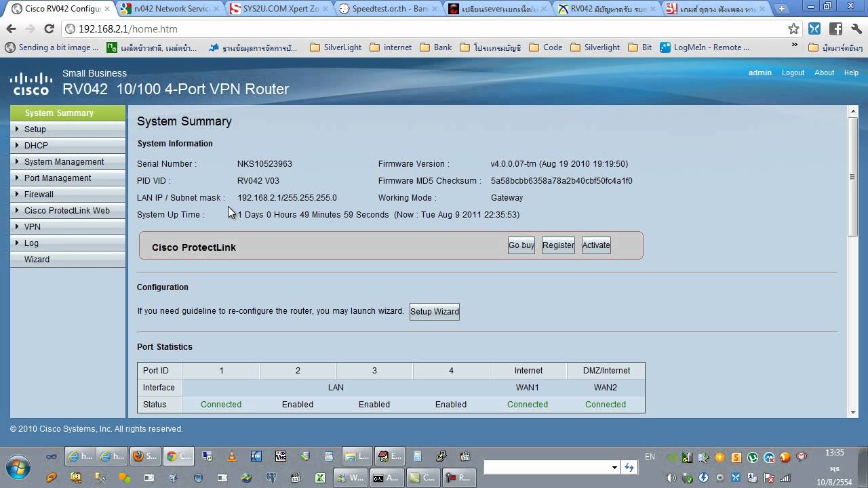868x488 pixels.
Task: Click the WAN1 Connected status
Action: coord(528,405)
